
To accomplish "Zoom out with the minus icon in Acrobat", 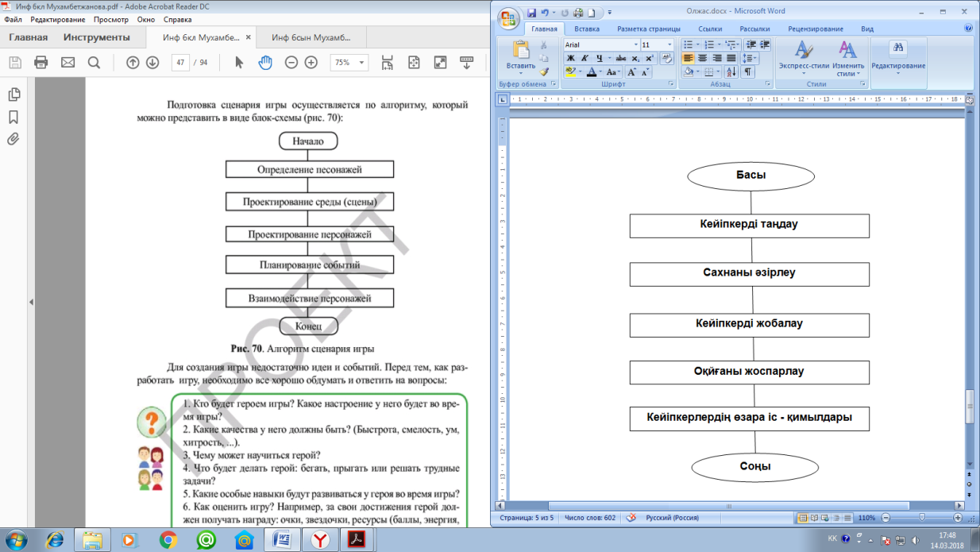I will coord(291,63).
